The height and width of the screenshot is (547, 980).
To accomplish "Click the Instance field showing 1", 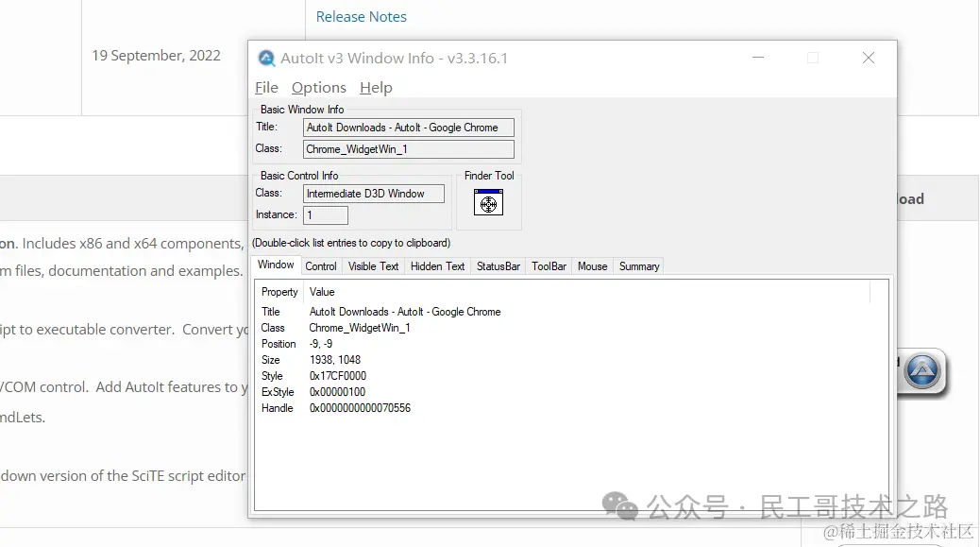I will tap(326, 215).
